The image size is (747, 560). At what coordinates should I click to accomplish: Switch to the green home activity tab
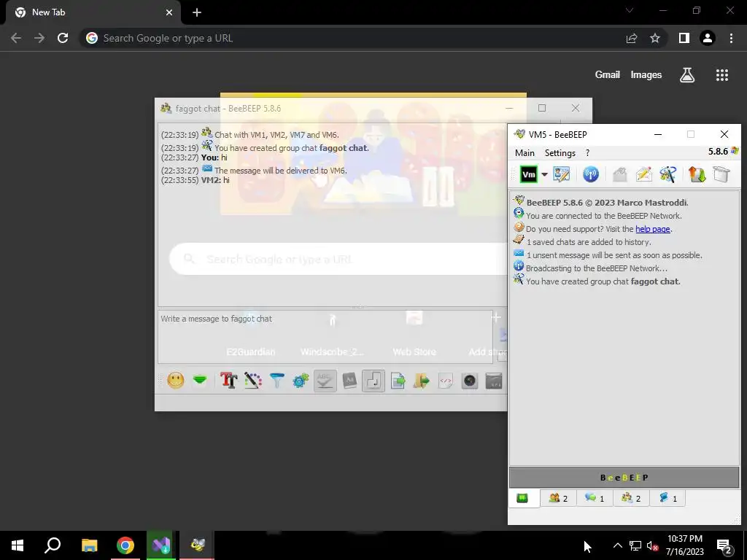[522, 498]
